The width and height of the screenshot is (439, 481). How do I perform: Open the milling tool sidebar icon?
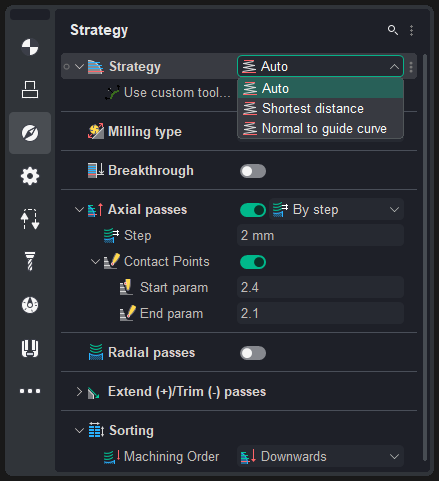(x=30, y=262)
